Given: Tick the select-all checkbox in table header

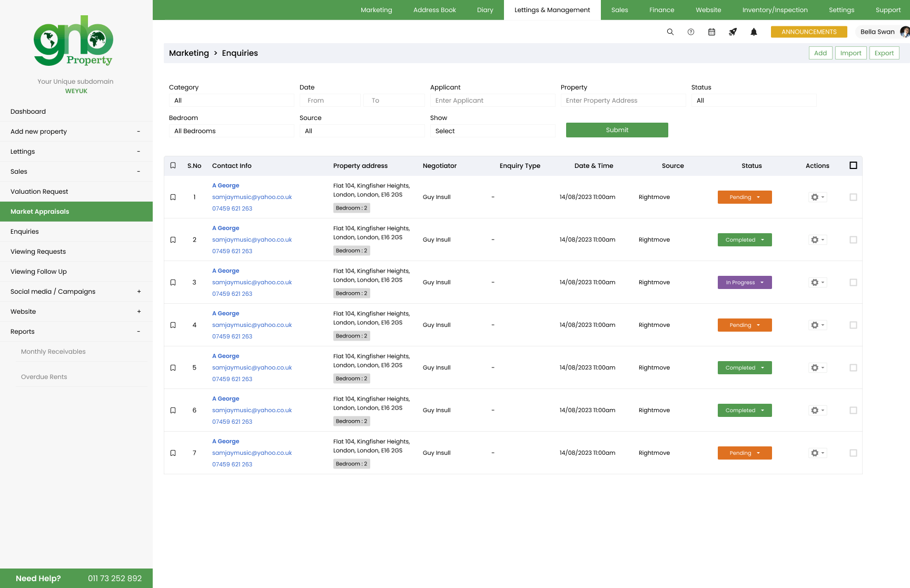Looking at the screenshot, I should click(853, 166).
